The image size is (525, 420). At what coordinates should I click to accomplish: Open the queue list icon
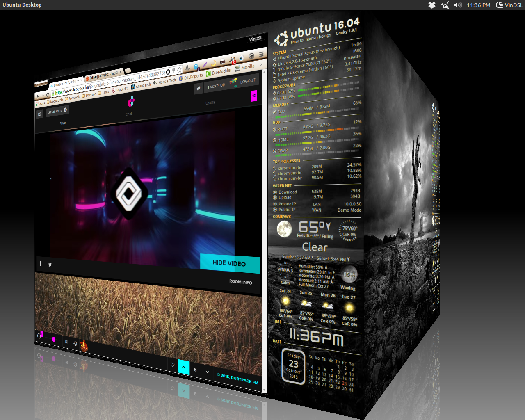coord(66,342)
